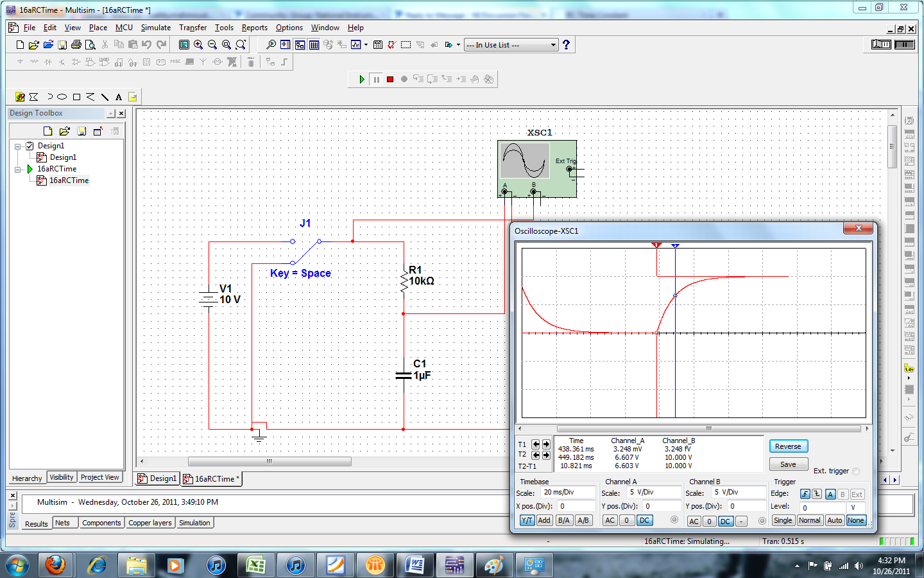Click the Reverse button on oscilloscope
This screenshot has width=924, height=578.
click(788, 446)
